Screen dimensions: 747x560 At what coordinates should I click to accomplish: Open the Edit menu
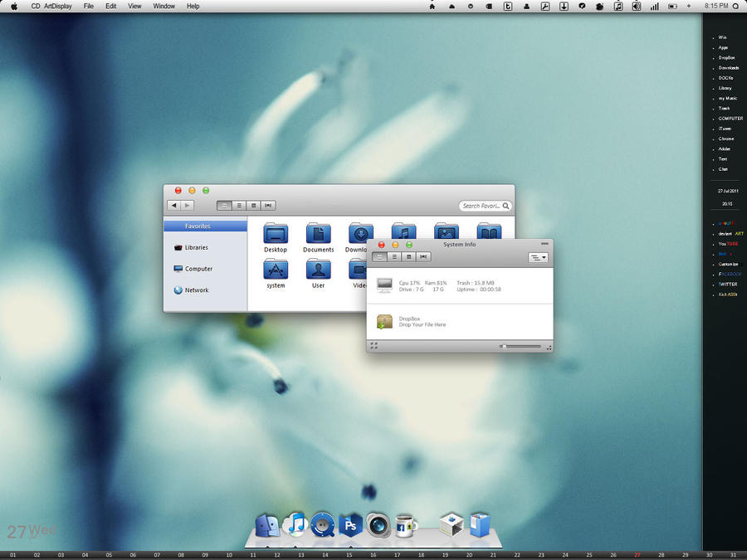pyautogui.click(x=111, y=6)
